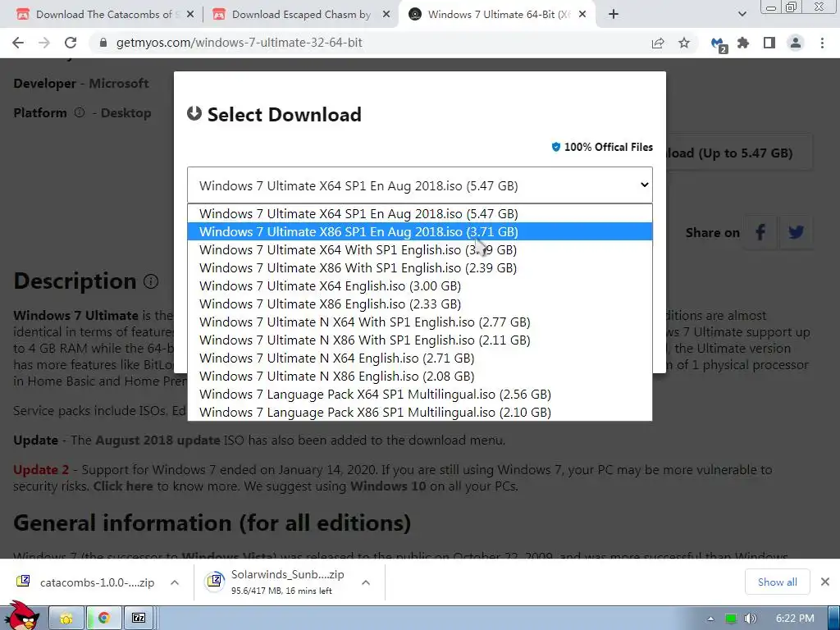Toggle the browser side panel
This screenshot has height=630, width=840.
[769, 43]
